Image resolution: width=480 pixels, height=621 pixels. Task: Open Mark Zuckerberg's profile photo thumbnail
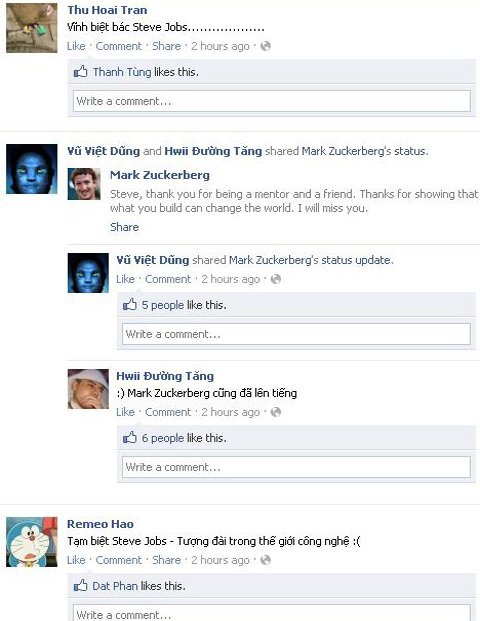[84, 184]
